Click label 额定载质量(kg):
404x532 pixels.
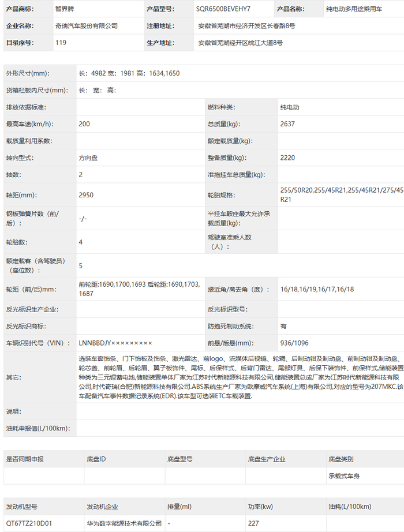(x=230, y=141)
